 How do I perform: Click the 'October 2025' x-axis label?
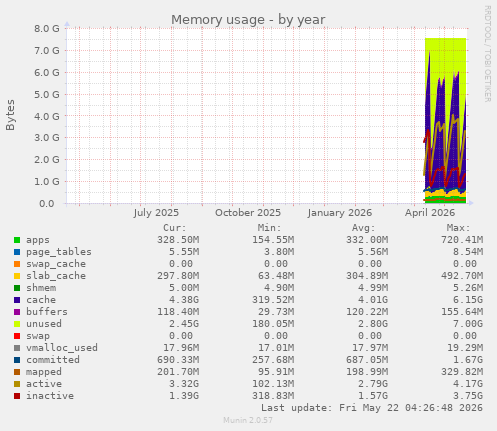click(x=248, y=213)
